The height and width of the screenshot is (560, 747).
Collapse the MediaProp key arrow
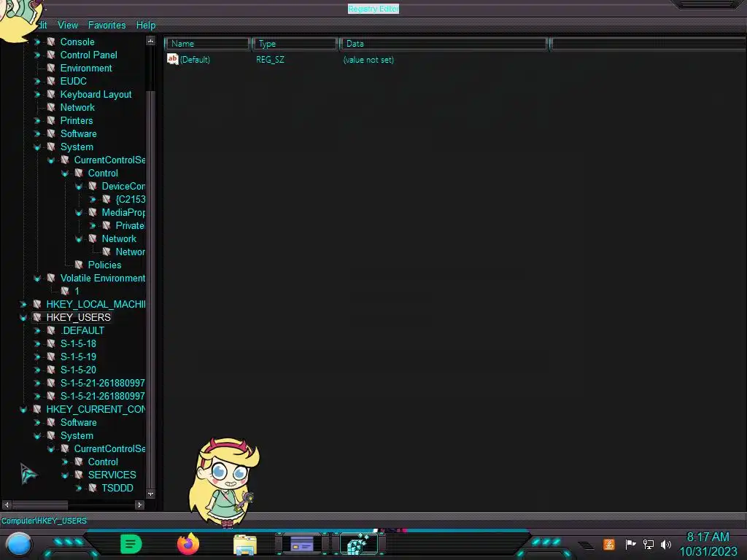click(x=79, y=212)
